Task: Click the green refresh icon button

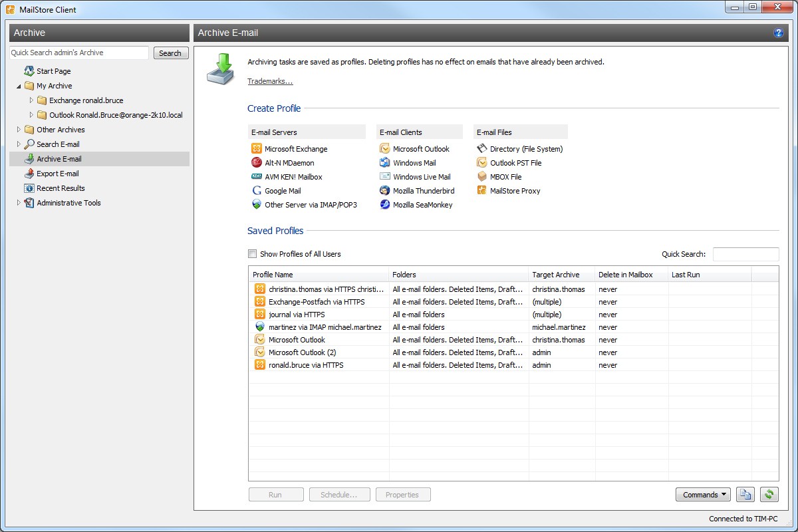Action: (769, 495)
